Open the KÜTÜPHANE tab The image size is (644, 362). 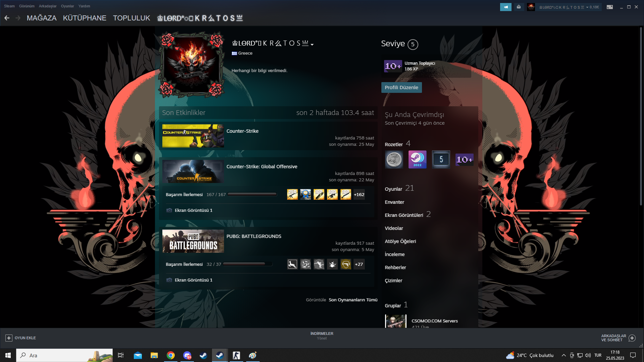(85, 18)
